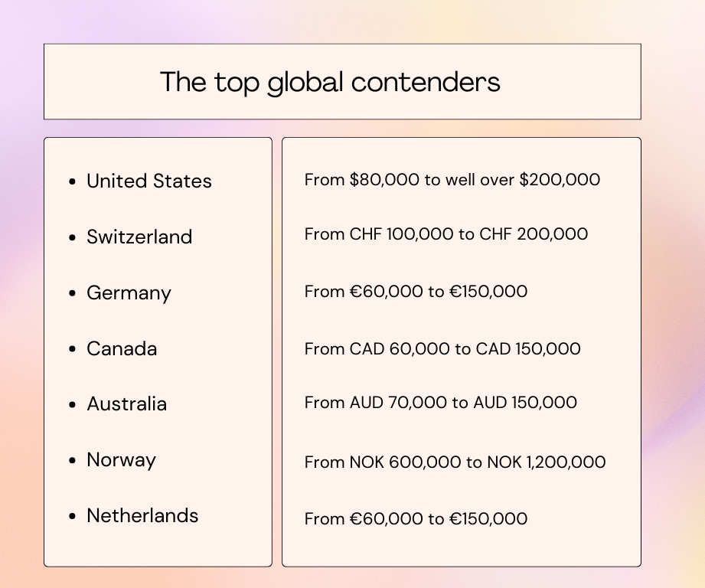
Task: Click the NOK 600,000 to NOK 1,200,000 line
Action: tap(455, 462)
